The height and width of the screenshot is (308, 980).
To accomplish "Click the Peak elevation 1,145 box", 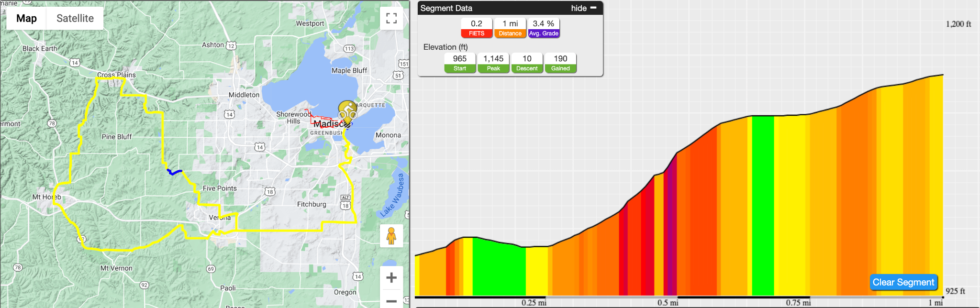I will click(x=493, y=63).
